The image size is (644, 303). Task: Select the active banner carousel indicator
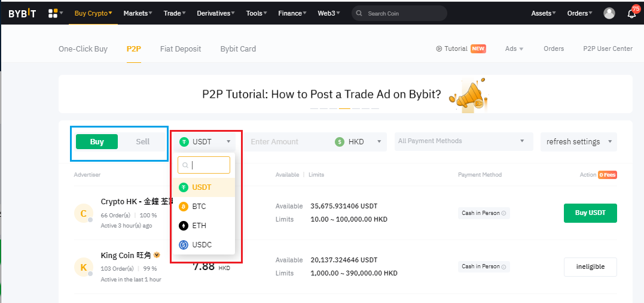tap(344, 108)
